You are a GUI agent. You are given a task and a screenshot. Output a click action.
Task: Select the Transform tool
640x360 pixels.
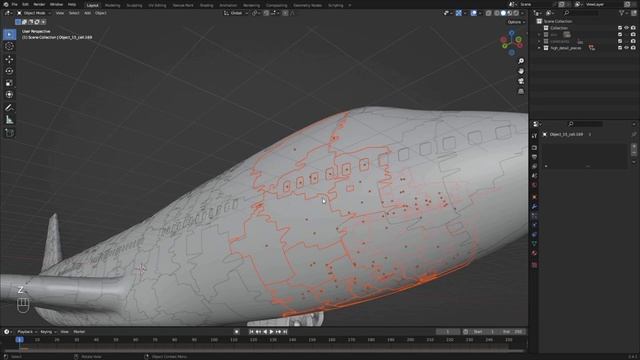(9, 95)
